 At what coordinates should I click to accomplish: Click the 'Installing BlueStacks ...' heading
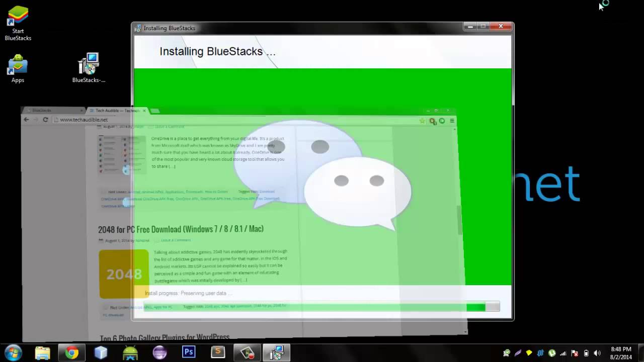point(217,51)
